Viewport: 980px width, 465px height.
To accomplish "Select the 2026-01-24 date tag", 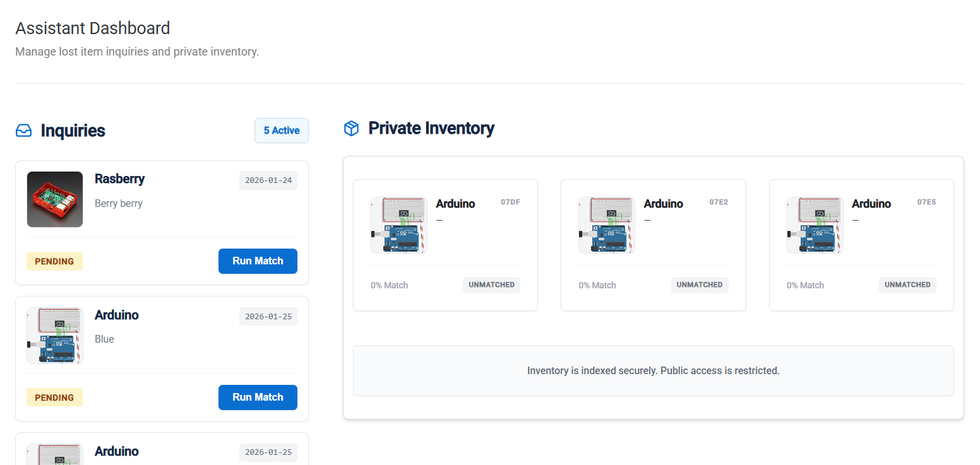I will [268, 180].
